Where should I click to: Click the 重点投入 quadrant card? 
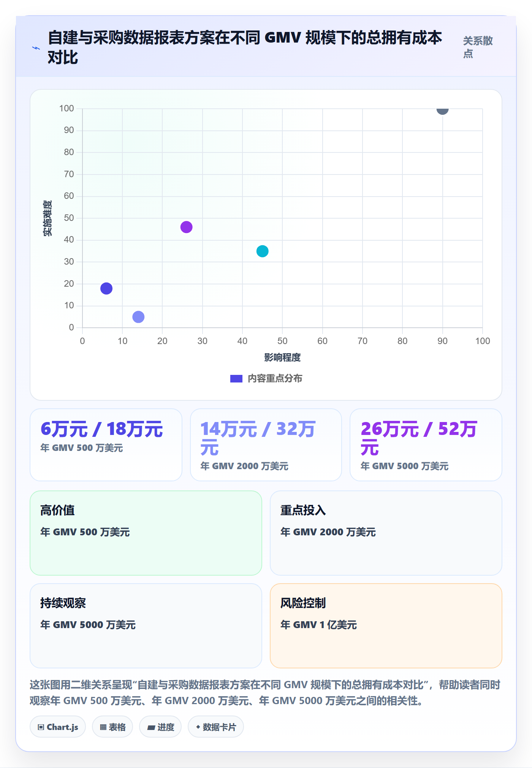pyautogui.click(x=386, y=533)
